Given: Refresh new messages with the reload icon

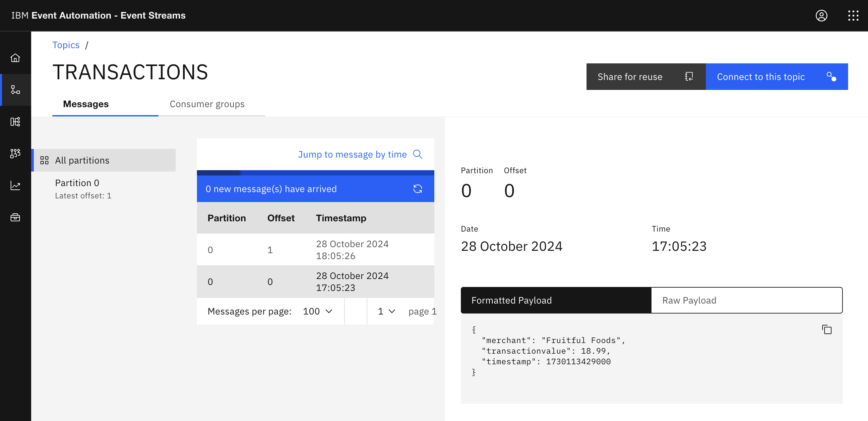Looking at the screenshot, I should coord(417,189).
